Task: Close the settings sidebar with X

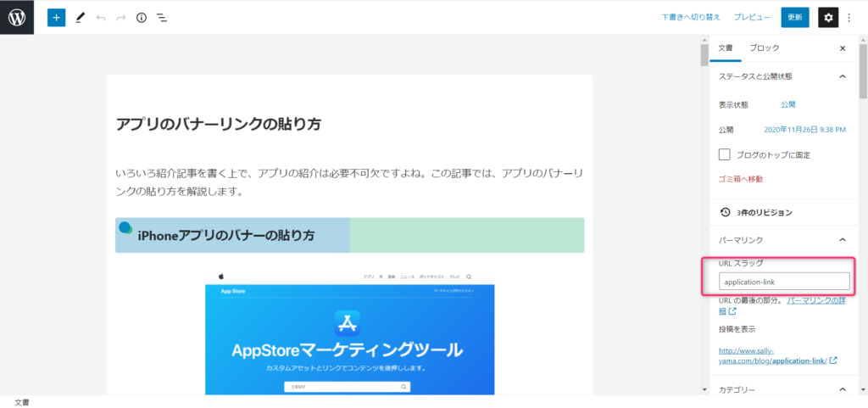Action: (843, 48)
